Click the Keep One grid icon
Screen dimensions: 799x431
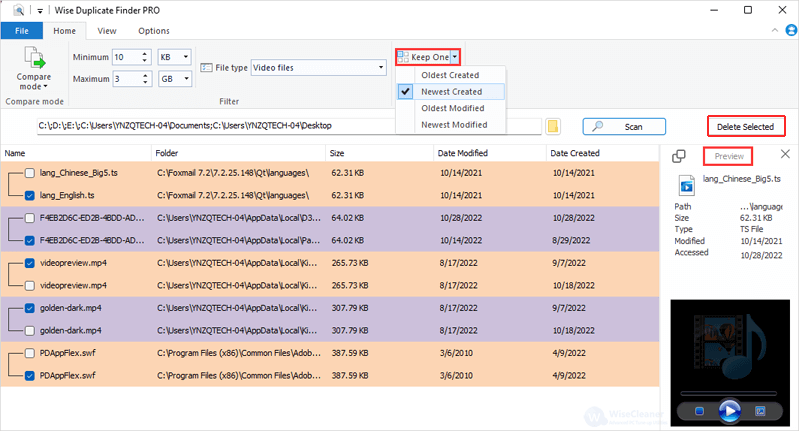tap(403, 57)
